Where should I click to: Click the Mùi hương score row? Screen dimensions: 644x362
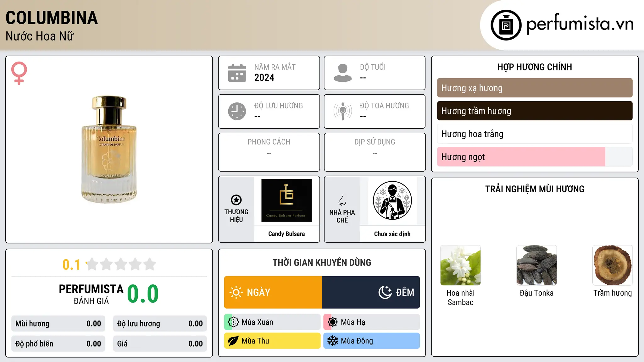(x=58, y=324)
